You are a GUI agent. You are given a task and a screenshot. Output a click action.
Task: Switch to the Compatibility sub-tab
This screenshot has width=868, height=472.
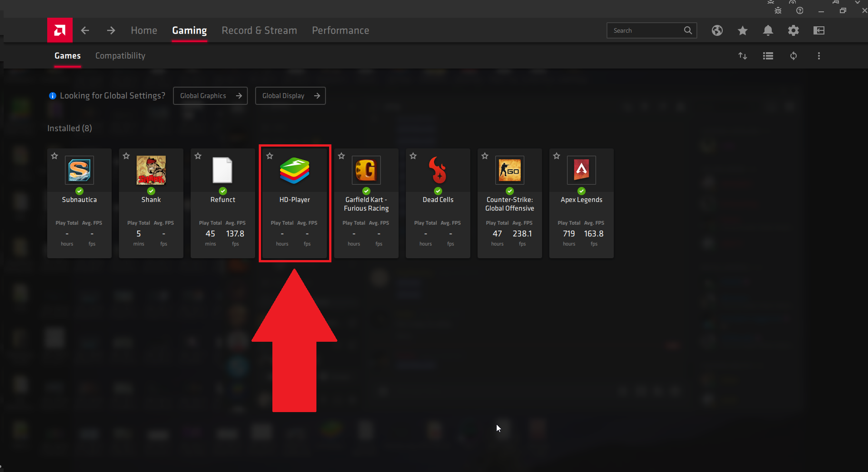(x=120, y=56)
